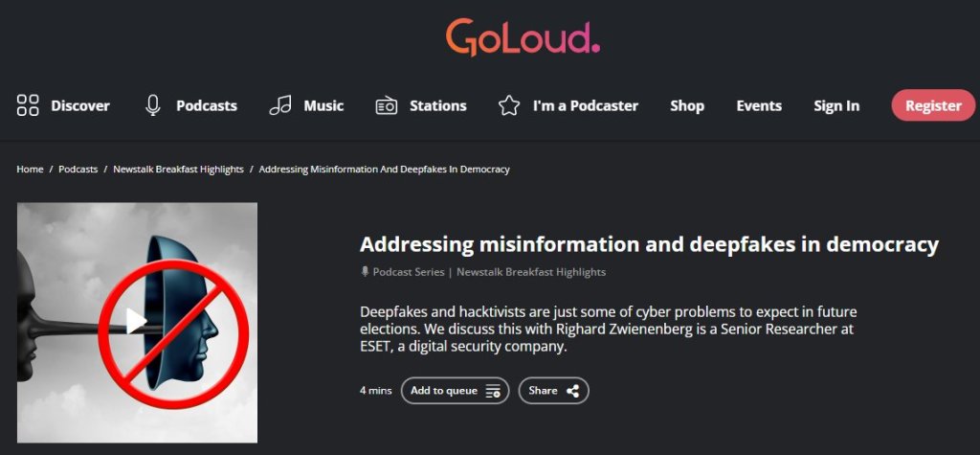Open the Podcasts breadcrumb link

tap(78, 170)
